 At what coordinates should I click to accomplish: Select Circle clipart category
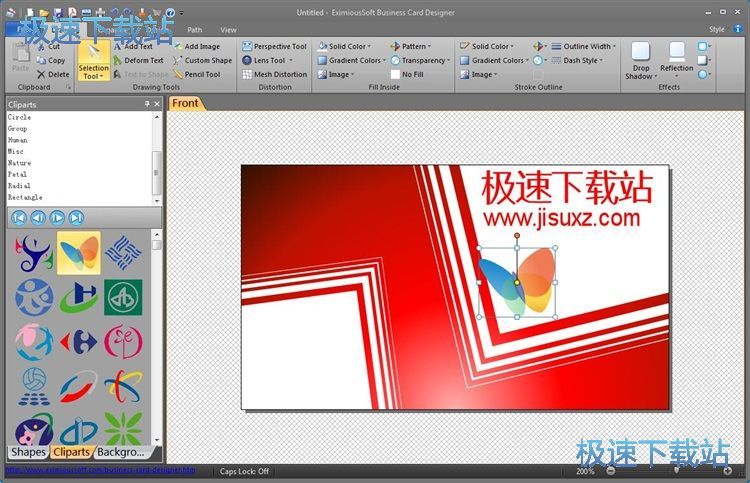click(19, 117)
